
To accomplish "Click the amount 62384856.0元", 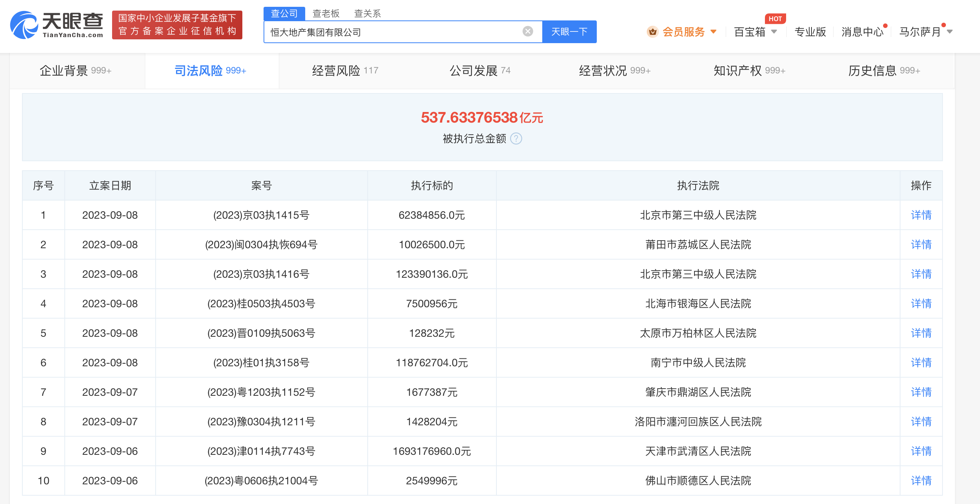I will pos(432,215).
